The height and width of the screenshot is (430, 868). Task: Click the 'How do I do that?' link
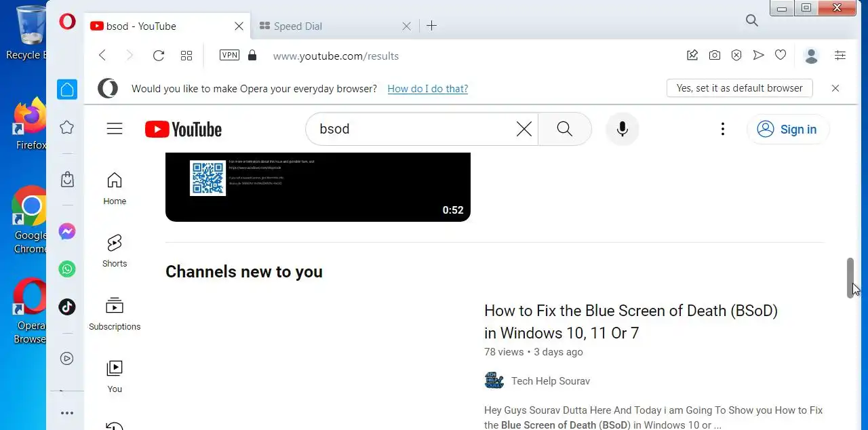coord(428,88)
